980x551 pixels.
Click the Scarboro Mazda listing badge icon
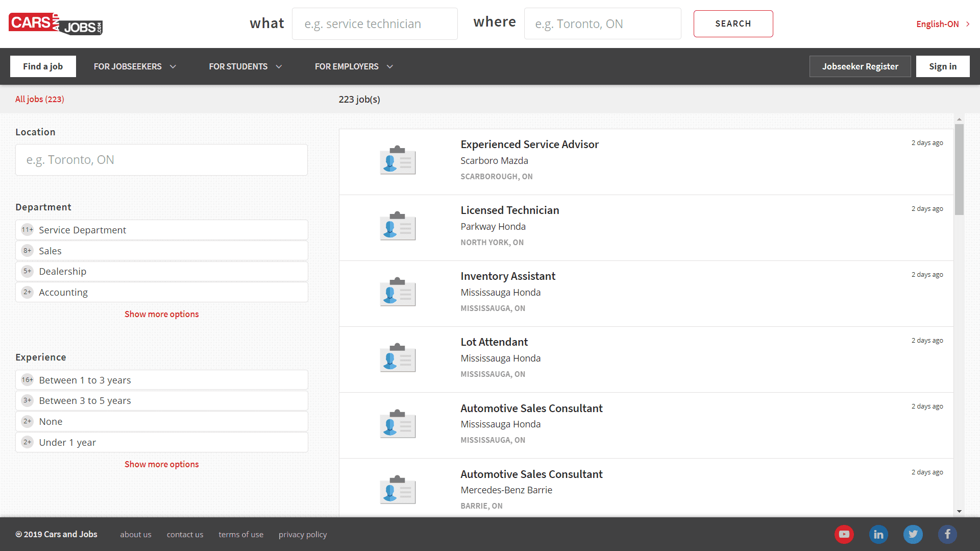coord(398,160)
